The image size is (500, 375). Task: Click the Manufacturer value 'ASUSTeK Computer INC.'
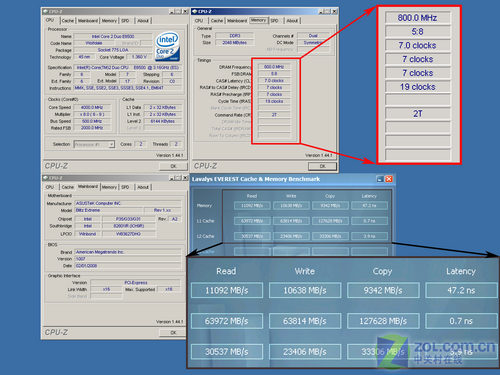(x=128, y=203)
